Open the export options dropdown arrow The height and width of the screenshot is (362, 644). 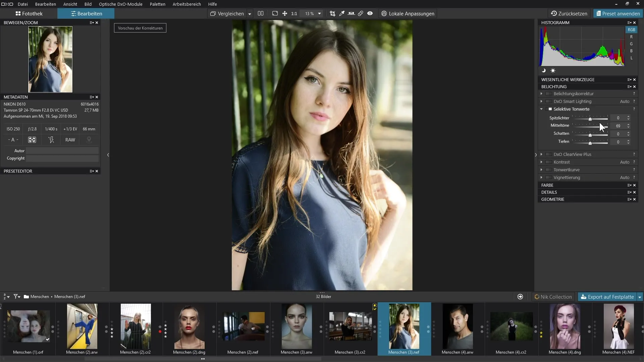(640, 297)
